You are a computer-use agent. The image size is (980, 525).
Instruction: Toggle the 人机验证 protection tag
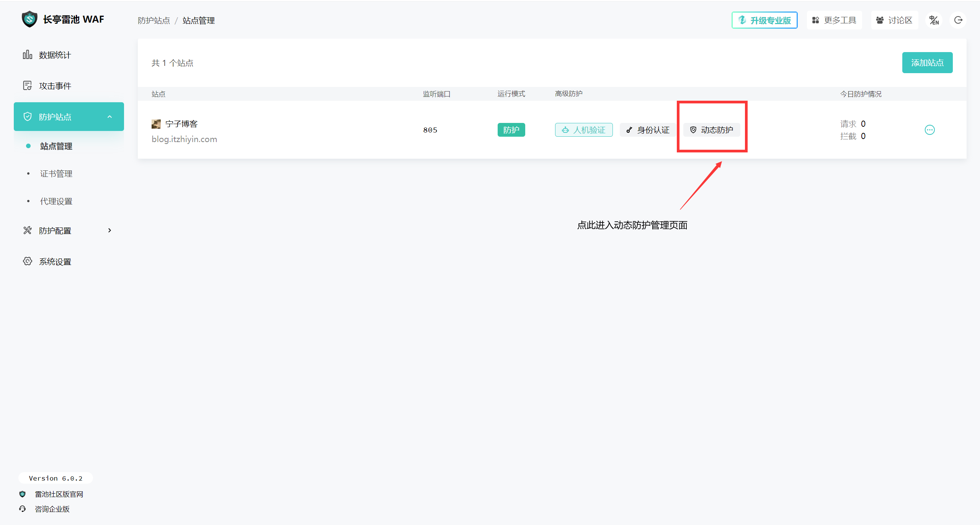point(584,130)
